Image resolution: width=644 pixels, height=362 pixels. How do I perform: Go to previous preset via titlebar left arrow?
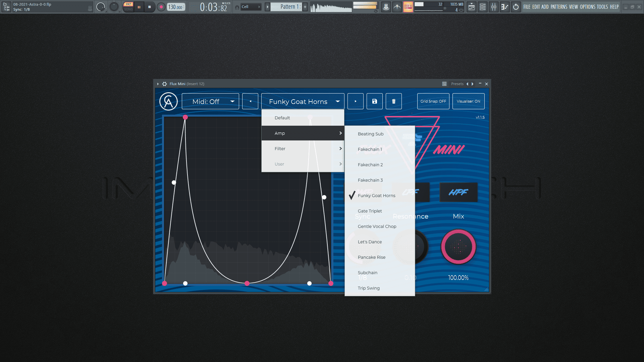(x=467, y=84)
